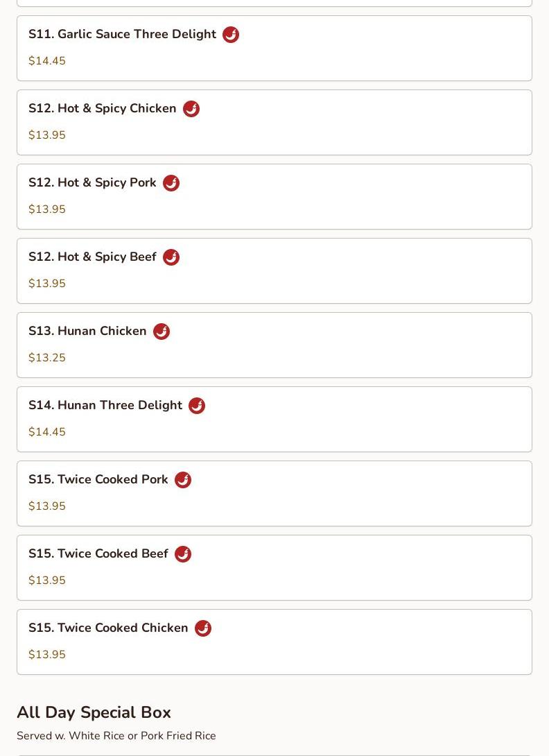Screen dimensions: 549x756
Task: Click chili icon next to Twice Cooked Beef
Action: (183, 554)
